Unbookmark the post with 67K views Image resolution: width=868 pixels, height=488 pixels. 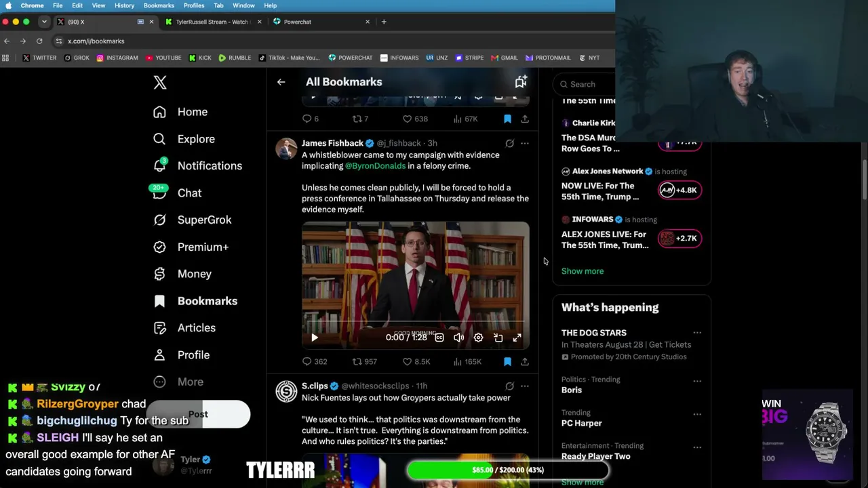(x=507, y=119)
